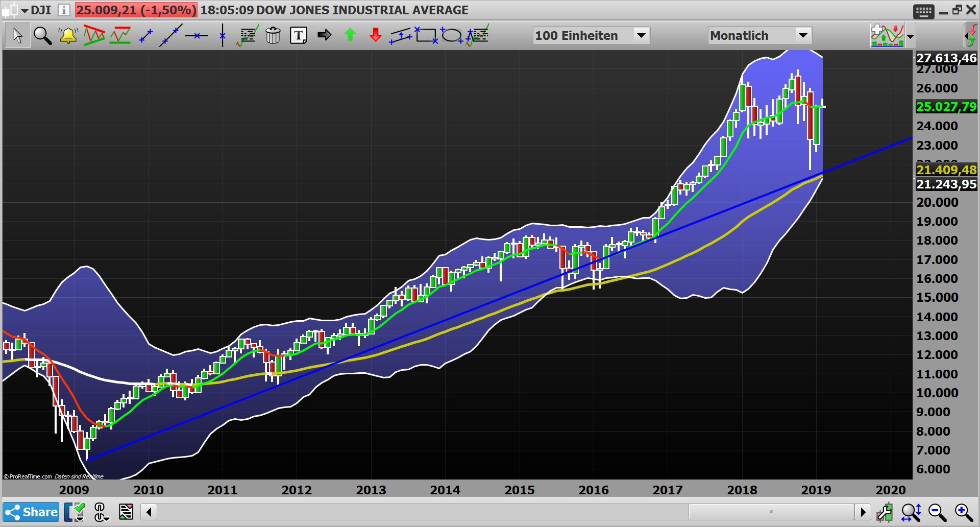
Task: Click the 10.000 price axis label
Action: [937, 393]
